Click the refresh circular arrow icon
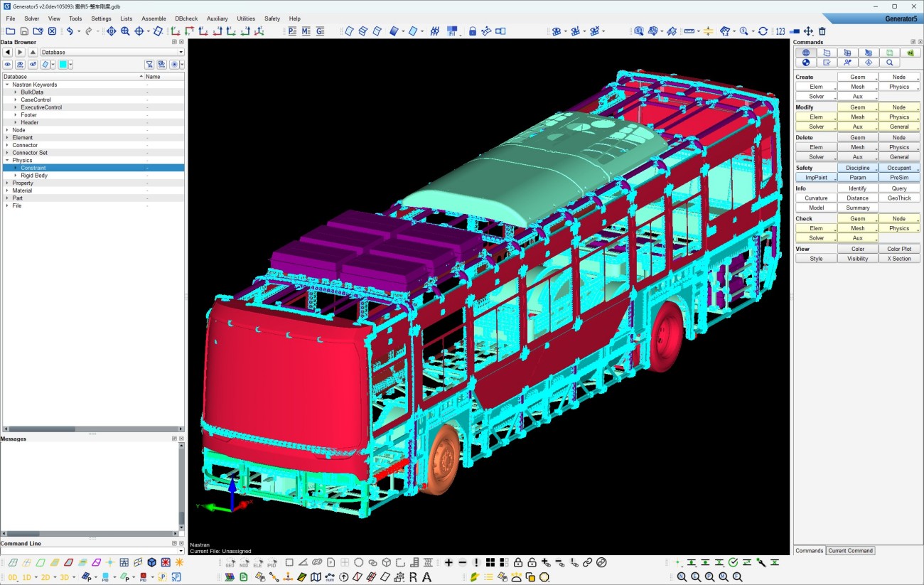The height and width of the screenshot is (585, 924). click(x=763, y=31)
